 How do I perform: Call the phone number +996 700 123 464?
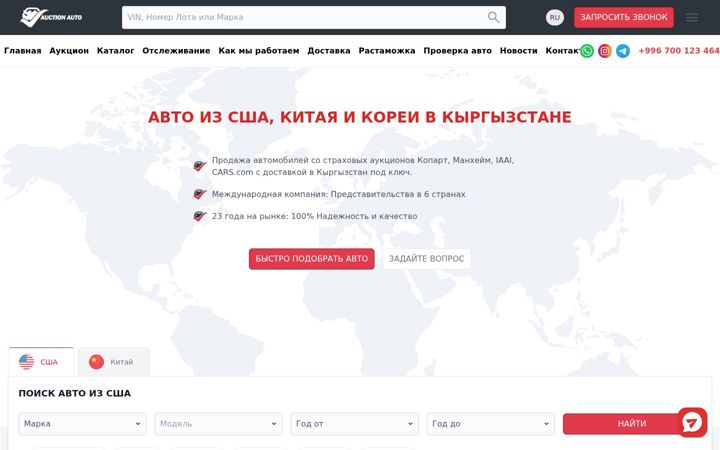679,51
